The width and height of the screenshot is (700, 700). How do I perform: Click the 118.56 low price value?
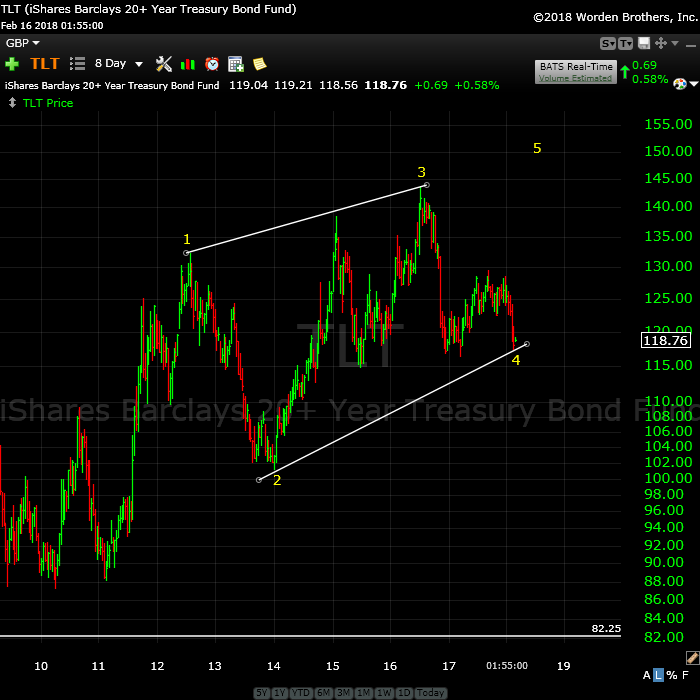[x=338, y=85]
